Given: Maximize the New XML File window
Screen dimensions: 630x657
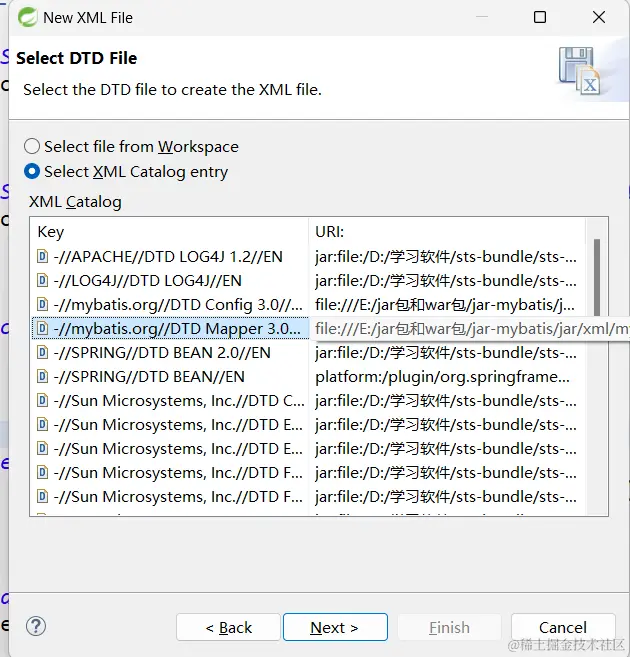Looking at the screenshot, I should click(x=540, y=17).
